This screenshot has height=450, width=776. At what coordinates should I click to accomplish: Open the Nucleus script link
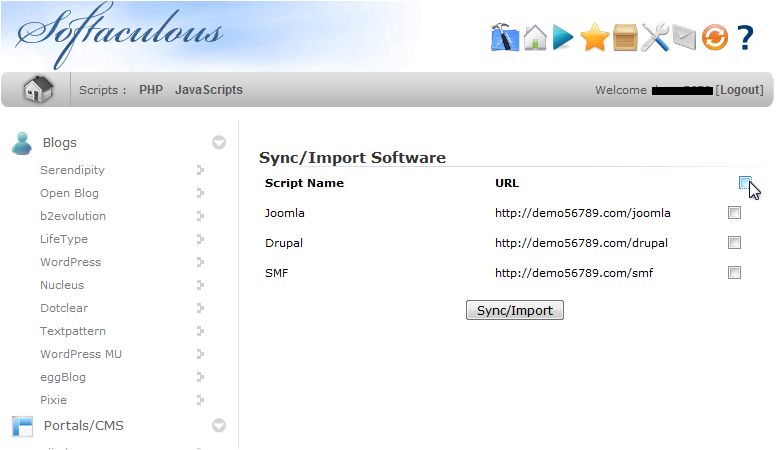pos(62,285)
